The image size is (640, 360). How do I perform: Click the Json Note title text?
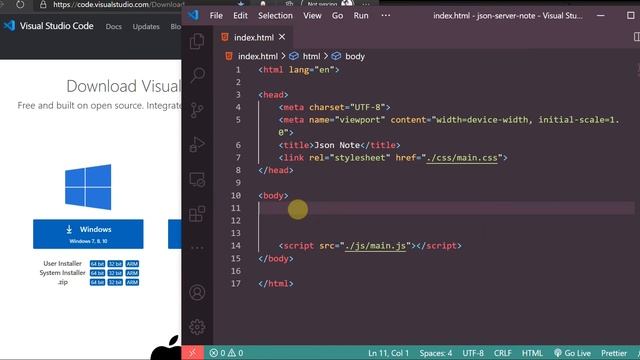337,145
